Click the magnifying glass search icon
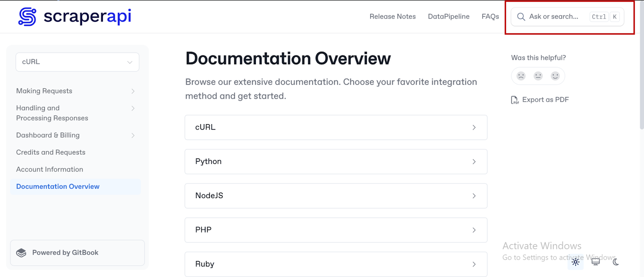 click(x=521, y=17)
